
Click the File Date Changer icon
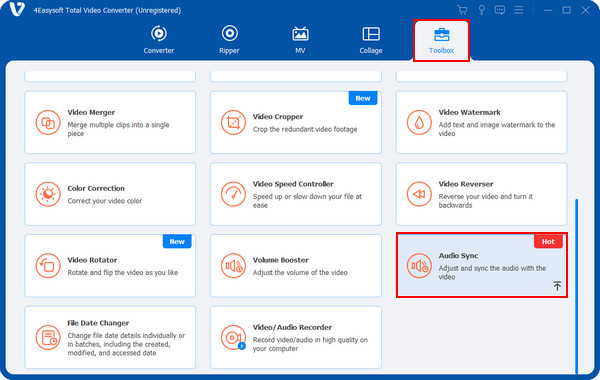point(48,338)
